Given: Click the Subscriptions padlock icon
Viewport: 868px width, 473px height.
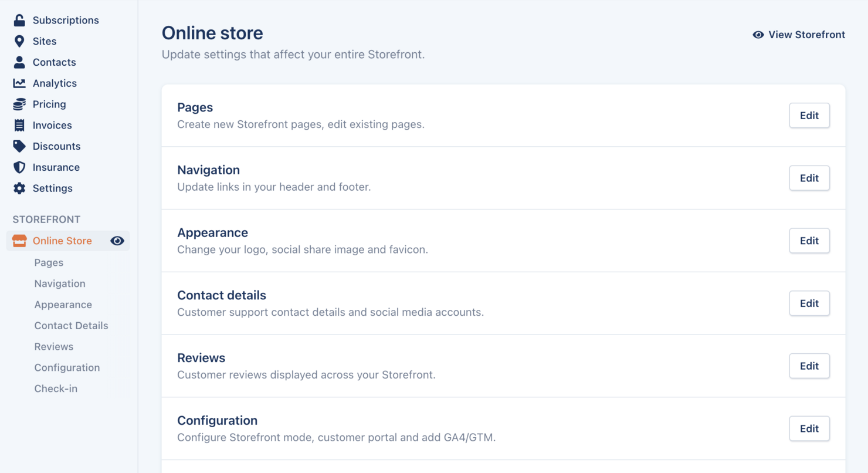Looking at the screenshot, I should pyautogui.click(x=19, y=21).
